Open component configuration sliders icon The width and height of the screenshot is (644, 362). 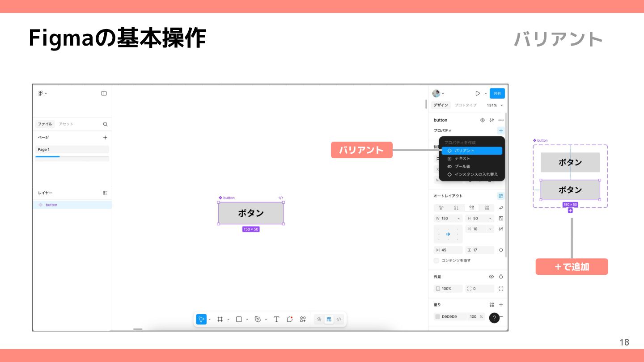pos(492,120)
